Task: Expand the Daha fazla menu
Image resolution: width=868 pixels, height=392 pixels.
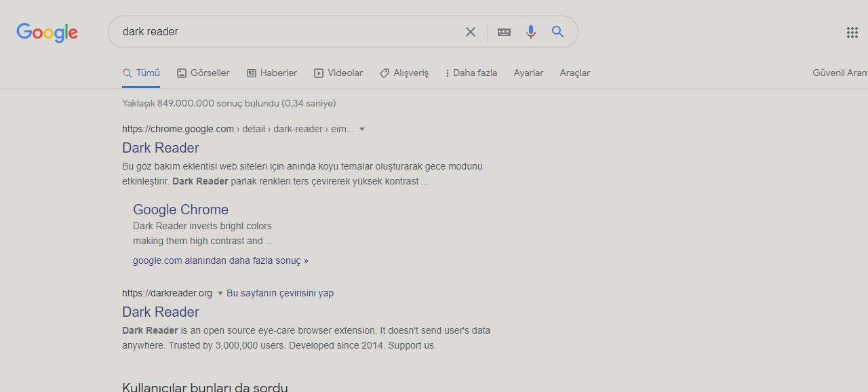Action: point(471,73)
